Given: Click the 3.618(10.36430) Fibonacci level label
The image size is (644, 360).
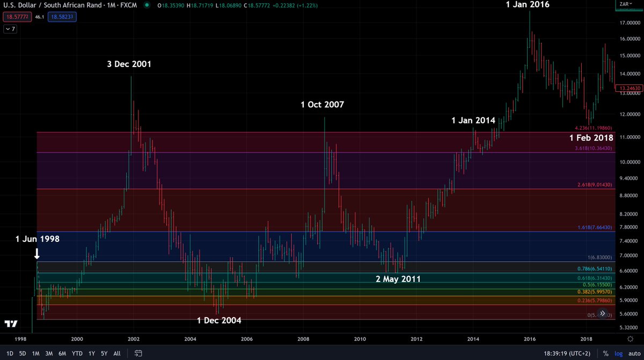Looking at the screenshot, I should tap(593, 149).
